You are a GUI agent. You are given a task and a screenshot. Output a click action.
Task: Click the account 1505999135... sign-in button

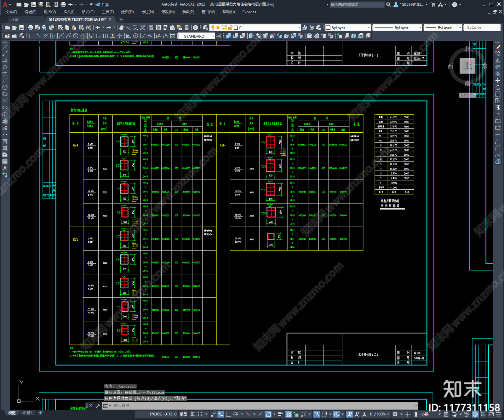(410, 4)
